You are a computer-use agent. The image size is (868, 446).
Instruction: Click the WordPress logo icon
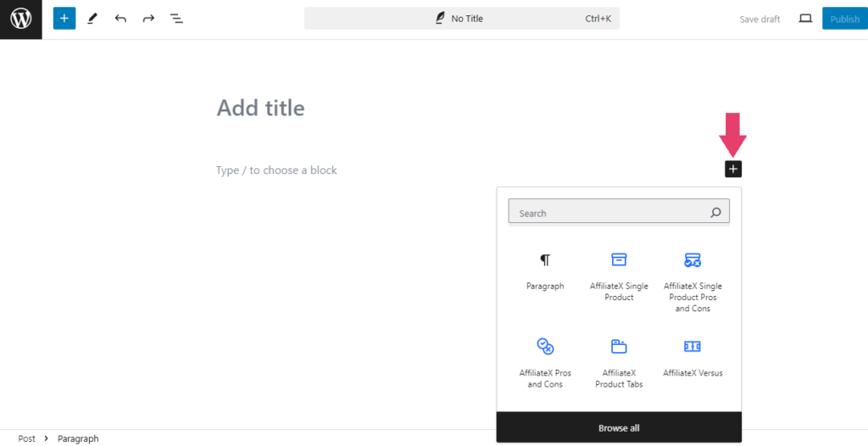(x=21, y=19)
